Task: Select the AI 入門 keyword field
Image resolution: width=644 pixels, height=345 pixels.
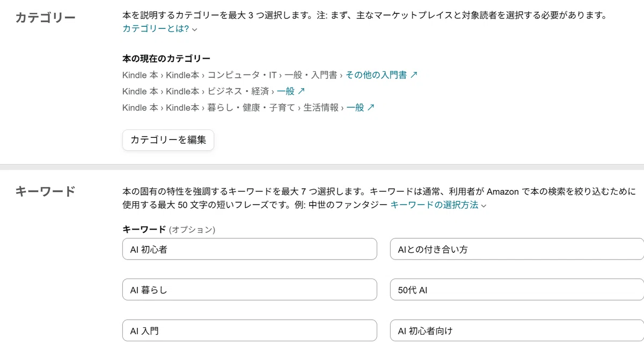Action: (x=250, y=331)
